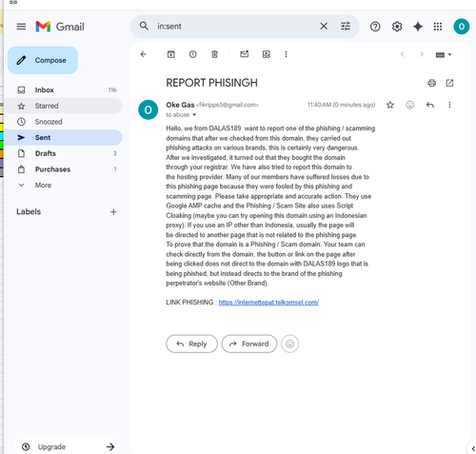Click the Move to icon
476x454 pixels.
[267, 54]
